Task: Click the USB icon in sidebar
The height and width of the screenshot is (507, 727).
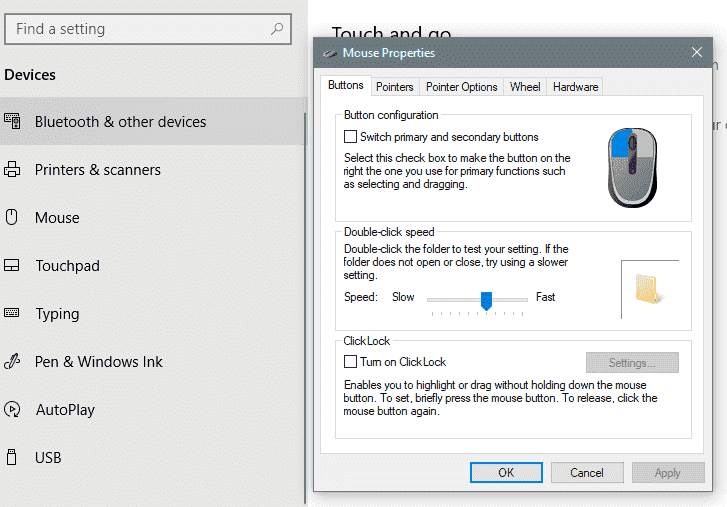Action: [12, 457]
